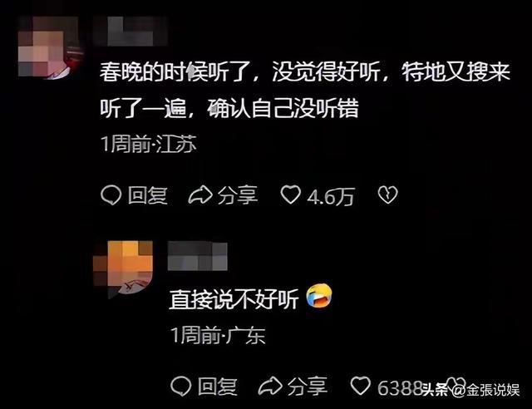Click 回复 text under Jiangsu comment
The image size is (532, 409).
tap(148, 195)
